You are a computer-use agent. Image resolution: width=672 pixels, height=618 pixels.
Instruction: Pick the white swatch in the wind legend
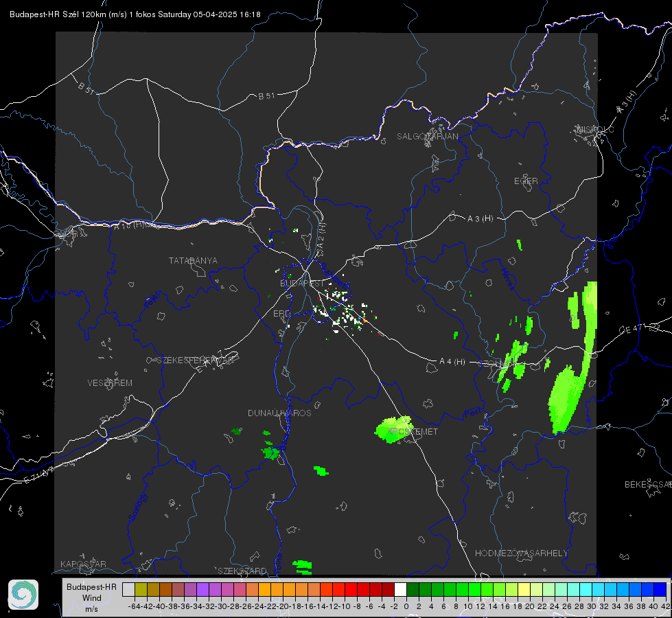coord(400,589)
